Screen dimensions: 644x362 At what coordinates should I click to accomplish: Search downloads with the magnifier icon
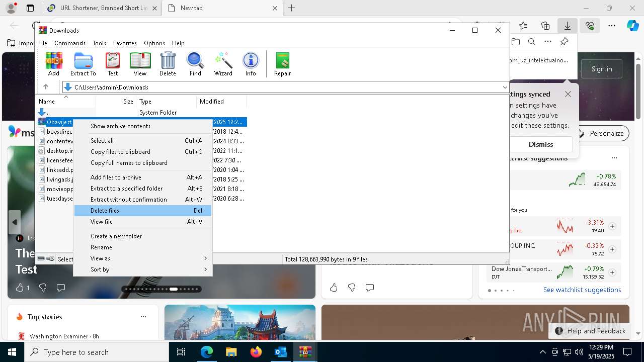tap(532, 42)
